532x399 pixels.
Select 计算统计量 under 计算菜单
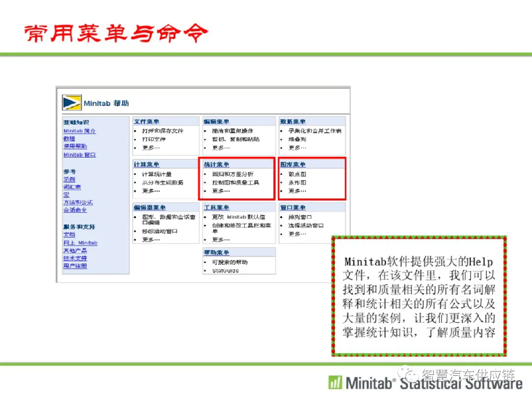coord(157,174)
